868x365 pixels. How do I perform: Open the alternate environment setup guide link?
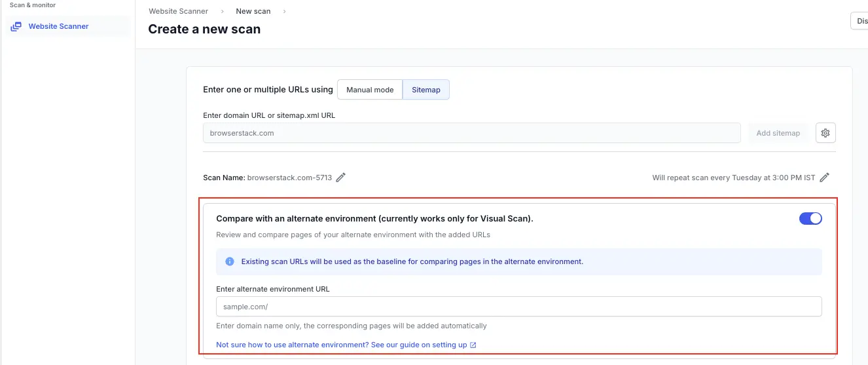(x=341, y=345)
